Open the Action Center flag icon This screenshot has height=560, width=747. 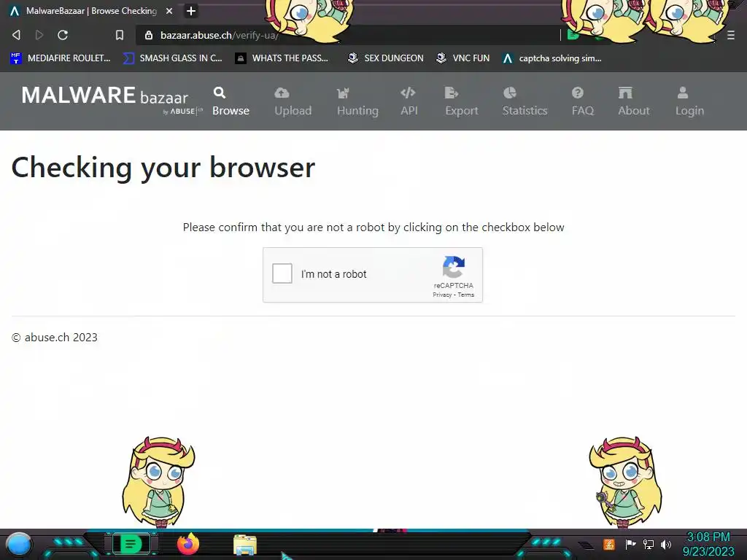[630, 544]
